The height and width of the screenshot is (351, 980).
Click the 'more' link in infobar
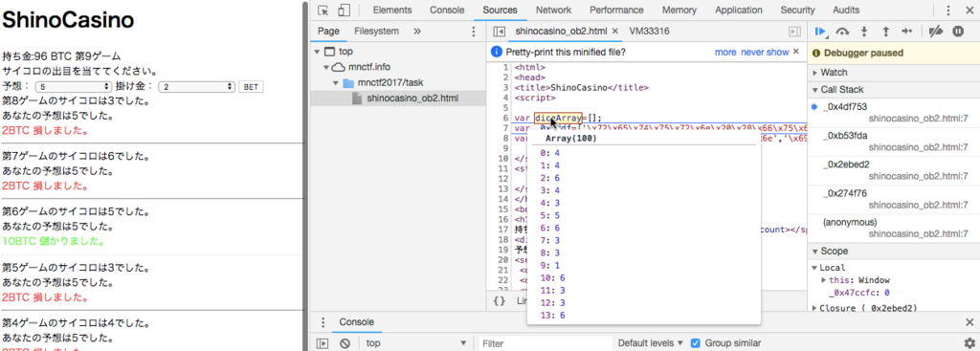725,52
